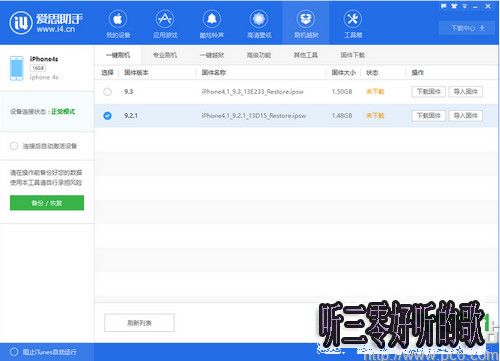Open the skin shirt icon in title bar

(454, 6)
